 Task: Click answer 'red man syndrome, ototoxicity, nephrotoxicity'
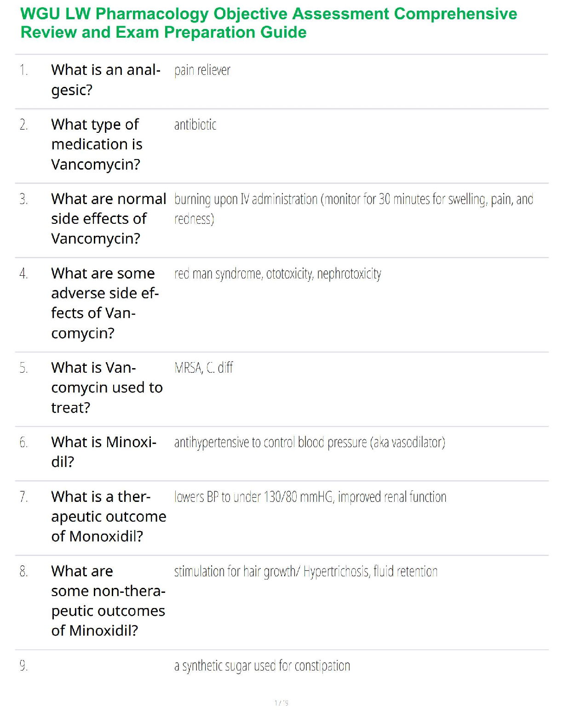coord(277,273)
